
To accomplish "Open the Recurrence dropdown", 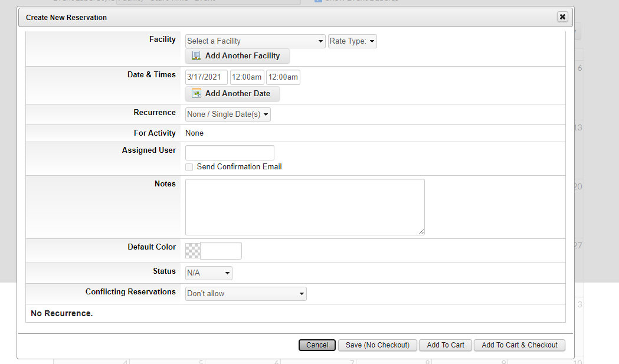I will pyautogui.click(x=228, y=114).
